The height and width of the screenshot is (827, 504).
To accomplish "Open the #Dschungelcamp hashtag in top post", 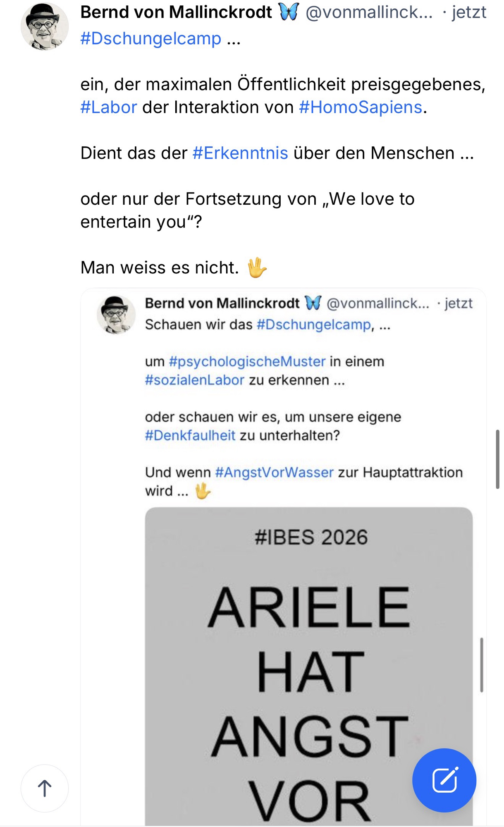I will [151, 38].
